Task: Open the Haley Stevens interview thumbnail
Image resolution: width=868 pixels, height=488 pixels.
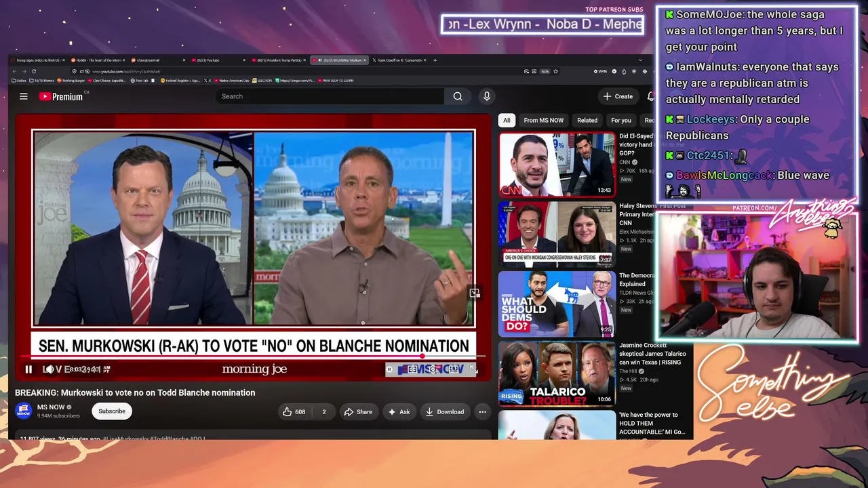Action: coord(557,234)
